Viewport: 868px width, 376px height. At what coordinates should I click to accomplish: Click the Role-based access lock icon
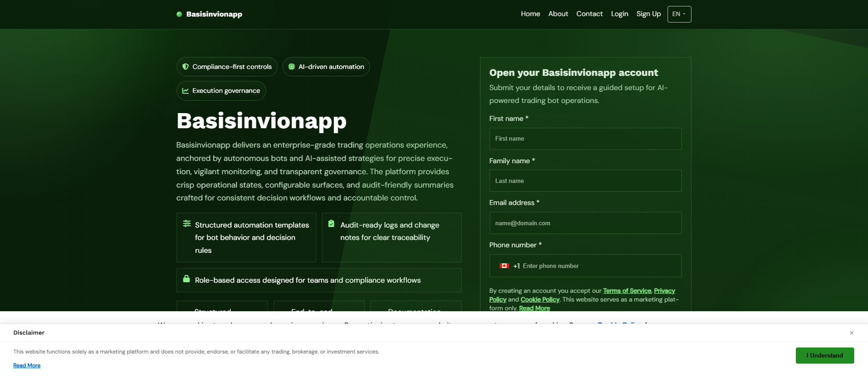(186, 279)
